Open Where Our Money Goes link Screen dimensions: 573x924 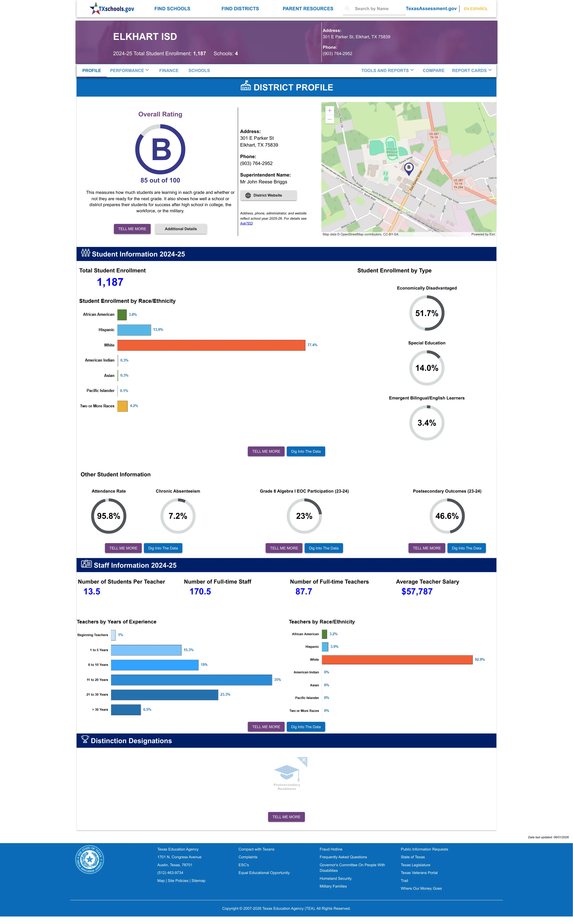[x=421, y=888]
